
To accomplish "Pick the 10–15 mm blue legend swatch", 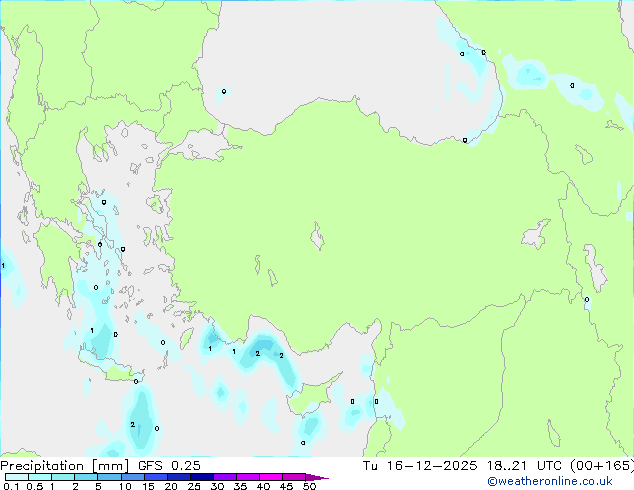I will click(133, 477).
